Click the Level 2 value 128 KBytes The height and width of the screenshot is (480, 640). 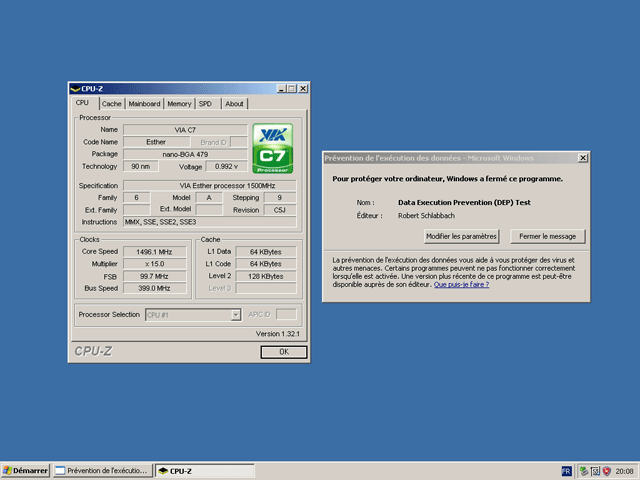(x=266, y=276)
